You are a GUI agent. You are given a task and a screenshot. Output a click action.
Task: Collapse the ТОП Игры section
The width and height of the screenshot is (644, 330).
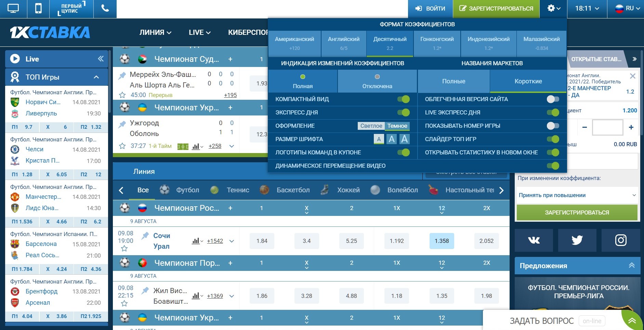click(96, 77)
